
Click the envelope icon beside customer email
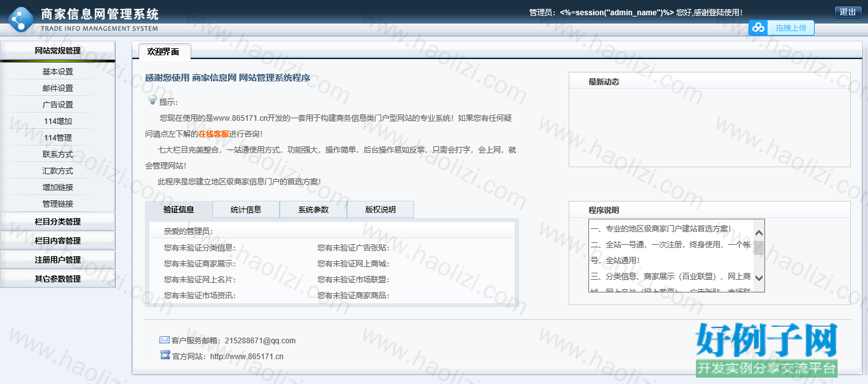165,339
